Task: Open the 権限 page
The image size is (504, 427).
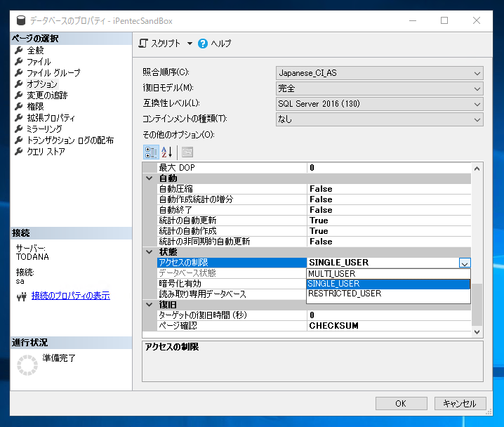Action: 35,107
